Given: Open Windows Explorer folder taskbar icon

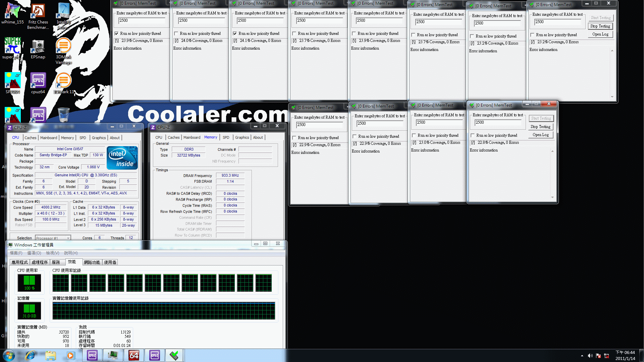Looking at the screenshot, I should click(x=51, y=355).
